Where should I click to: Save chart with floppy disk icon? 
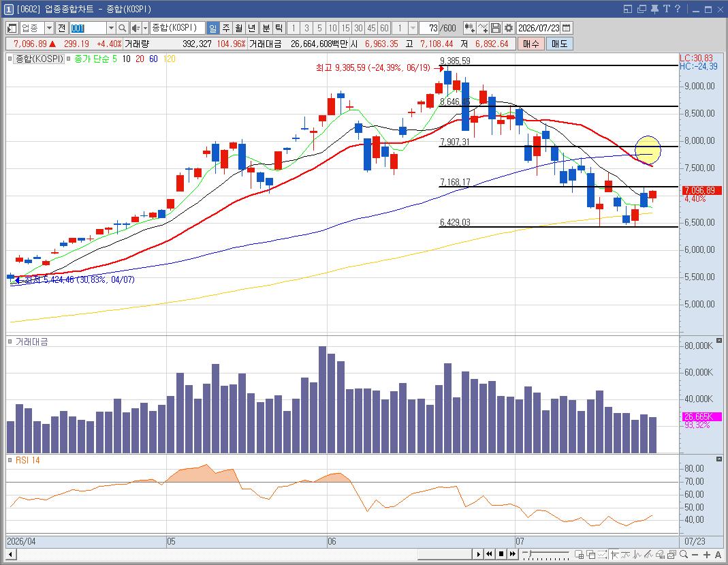(x=496, y=28)
